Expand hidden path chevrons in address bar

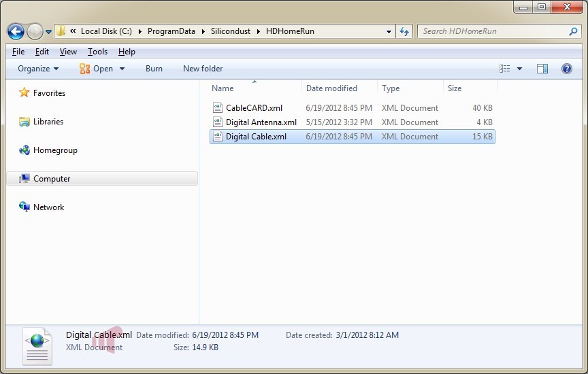click(73, 31)
